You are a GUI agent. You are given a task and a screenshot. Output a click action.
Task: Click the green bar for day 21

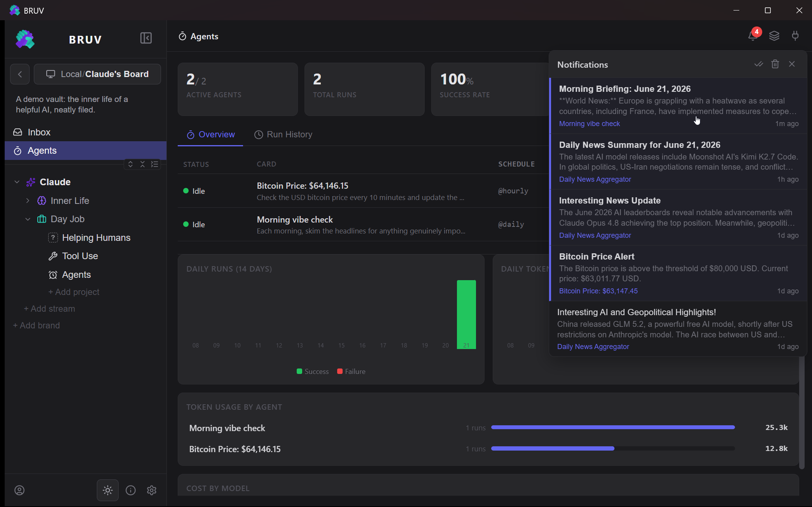tap(466, 314)
